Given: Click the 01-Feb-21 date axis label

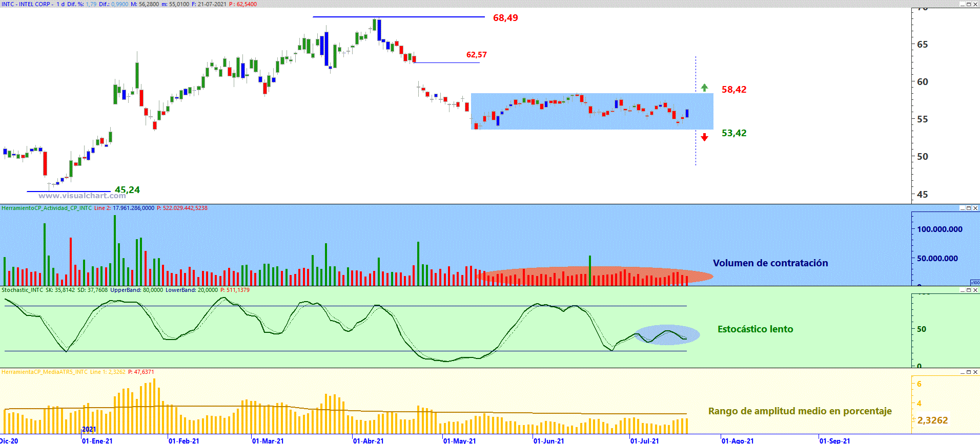Looking at the screenshot, I should point(184,440).
